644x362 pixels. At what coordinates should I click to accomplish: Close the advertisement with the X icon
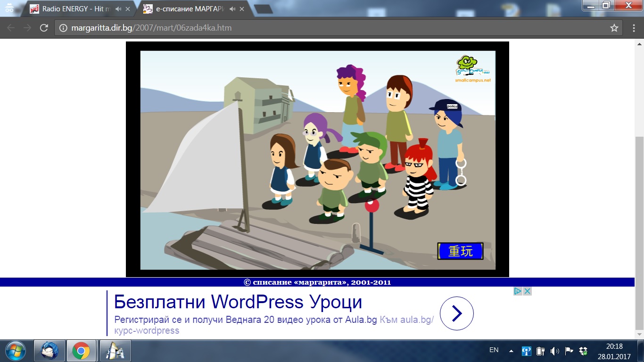point(527,291)
